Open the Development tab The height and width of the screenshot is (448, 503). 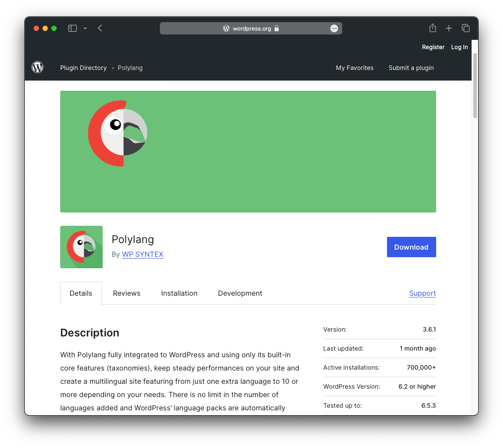tap(240, 293)
